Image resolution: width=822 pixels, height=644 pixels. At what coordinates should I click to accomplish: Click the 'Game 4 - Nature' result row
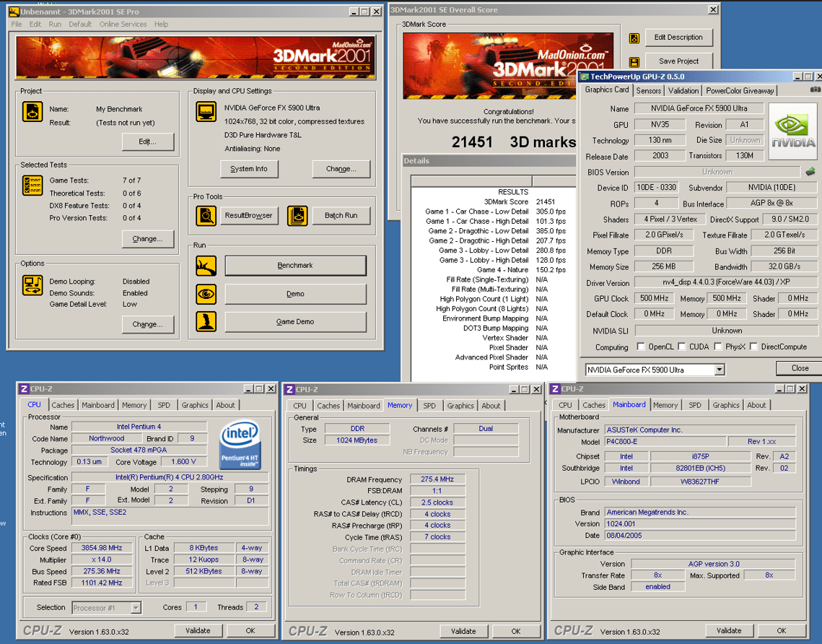coord(495,269)
